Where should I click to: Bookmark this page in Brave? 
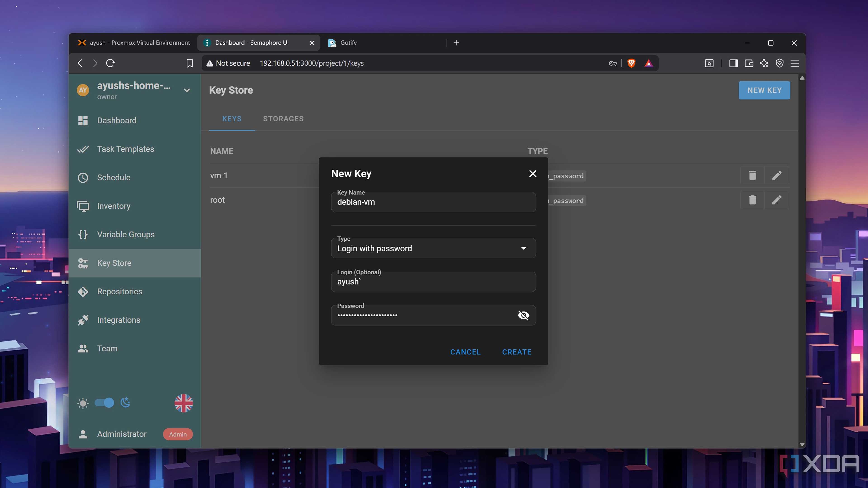point(190,63)
